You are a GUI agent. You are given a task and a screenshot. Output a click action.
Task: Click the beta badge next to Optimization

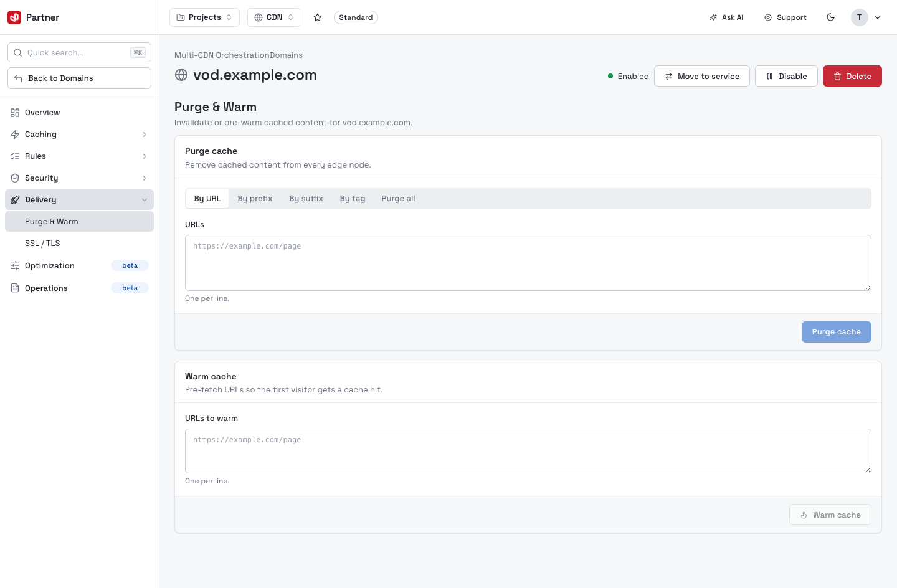pyautogui.click(x=130, y=266)
